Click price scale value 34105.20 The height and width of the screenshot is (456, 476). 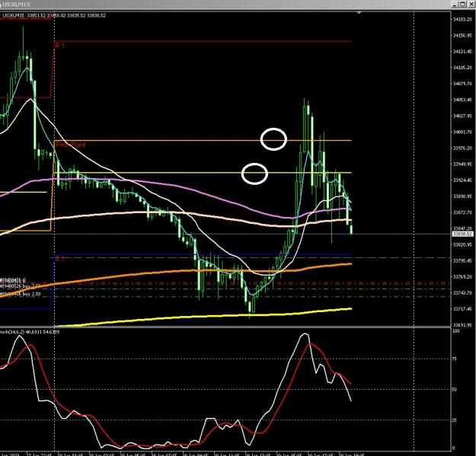click(462, 68)
